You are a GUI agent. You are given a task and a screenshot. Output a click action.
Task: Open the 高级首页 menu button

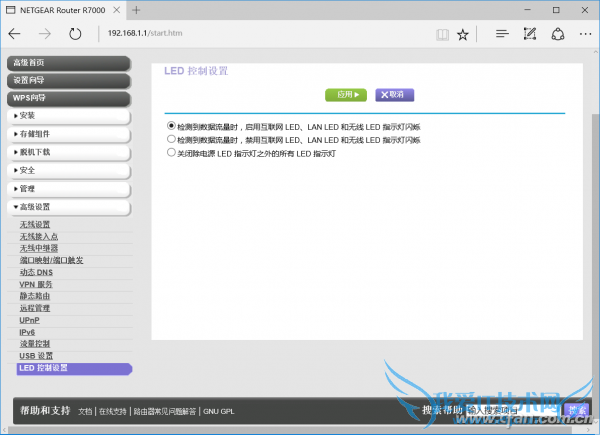click(69, 63)
